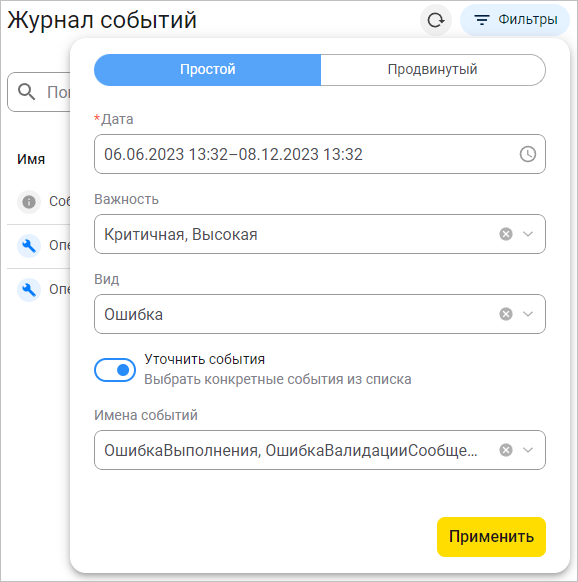Expand the Важность dropdown chevron
Screen dimensions: 578x582
(528, 234)
